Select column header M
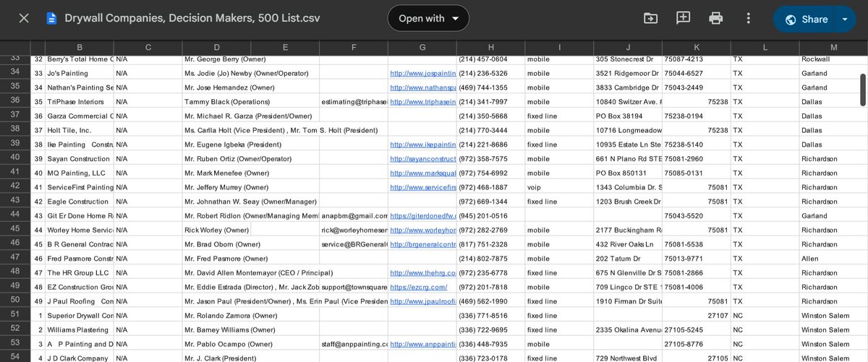The height and width of the screenshot is (362, 868). pyautogui.click(x=833, y=47)
